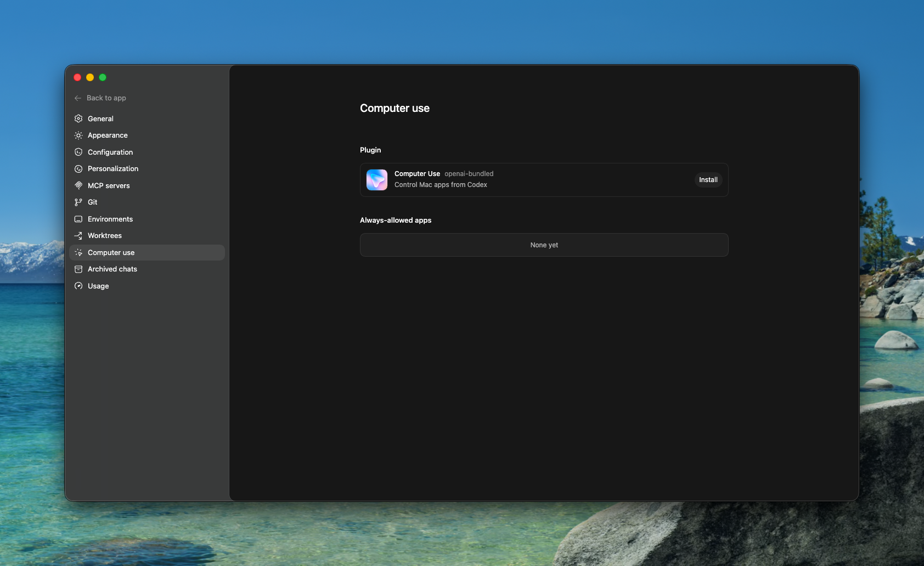This screenshot has height=566, width=924.
Task: Click the None yet always-allowed apps box
Action: (544, 245)
